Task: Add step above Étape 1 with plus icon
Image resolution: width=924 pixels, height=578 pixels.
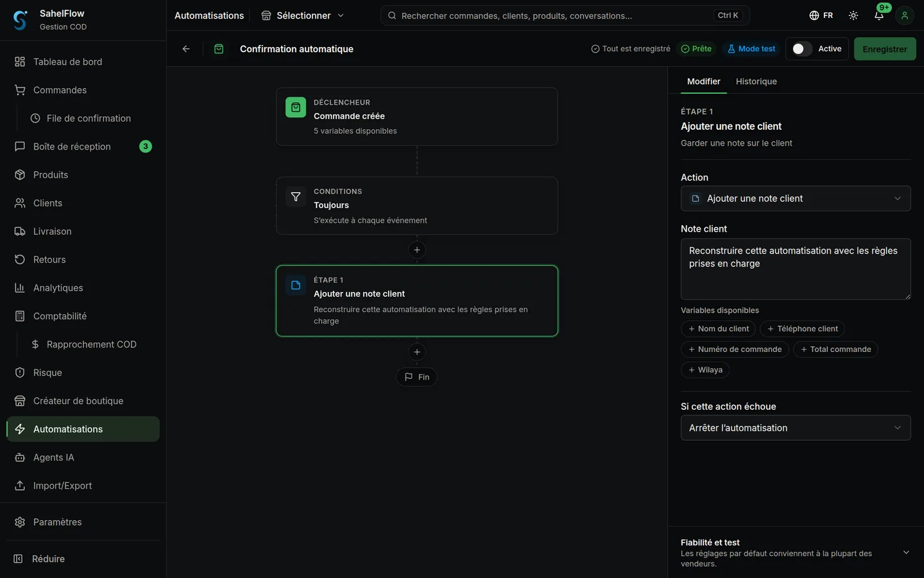Action: 417,250
